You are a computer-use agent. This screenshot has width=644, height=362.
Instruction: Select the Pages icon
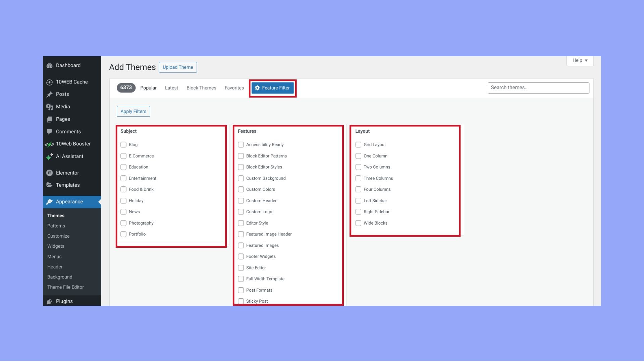pos(49,119)
